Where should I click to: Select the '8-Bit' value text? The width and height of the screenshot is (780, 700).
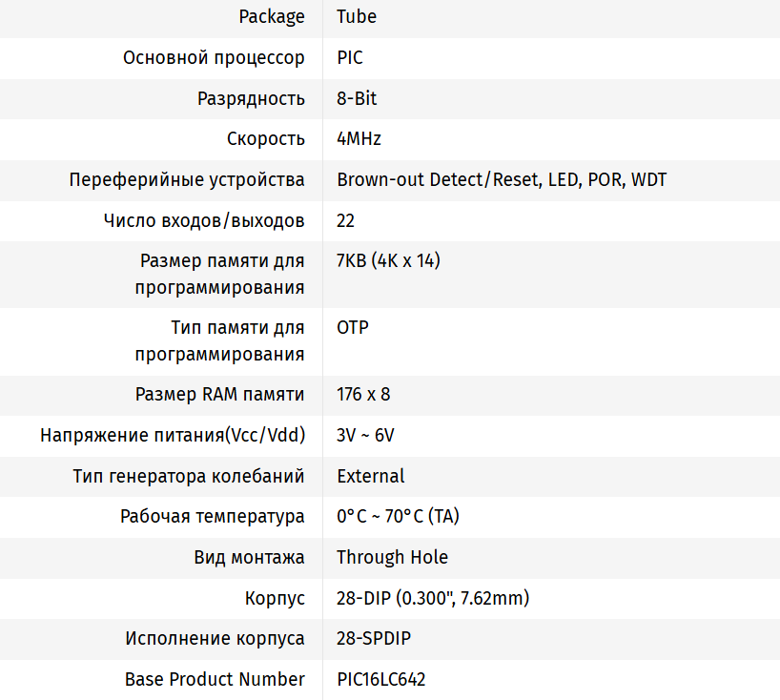point(358,99)
